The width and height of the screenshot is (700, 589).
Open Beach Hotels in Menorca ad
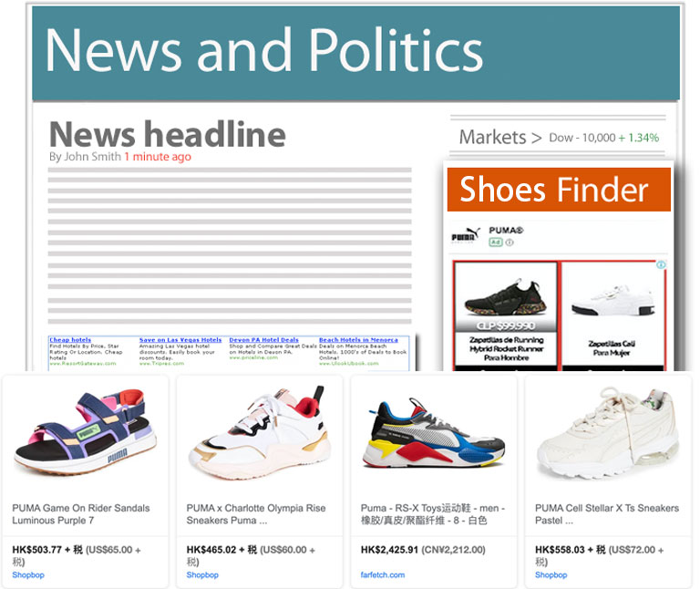358,340
